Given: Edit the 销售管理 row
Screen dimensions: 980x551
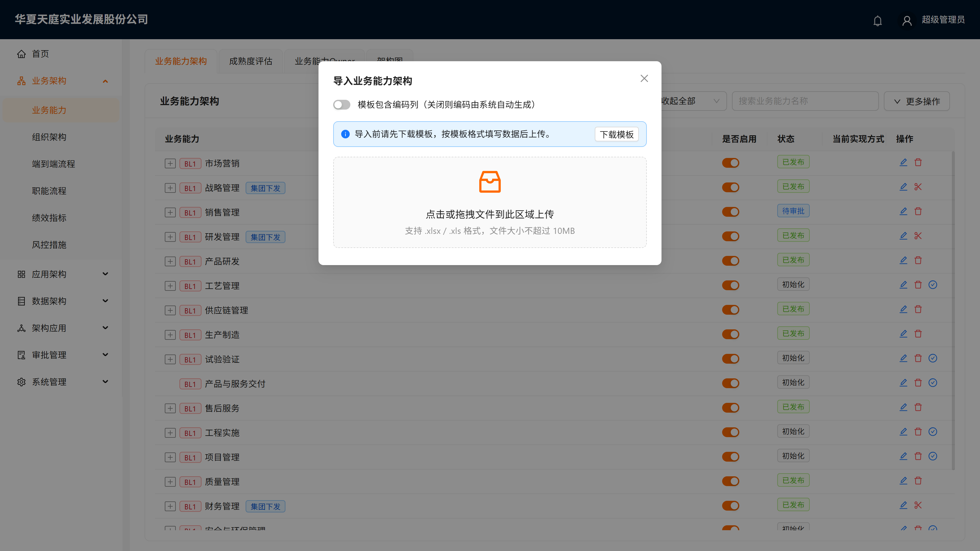Looking at the screenshot, I should [x=903, y=212].
